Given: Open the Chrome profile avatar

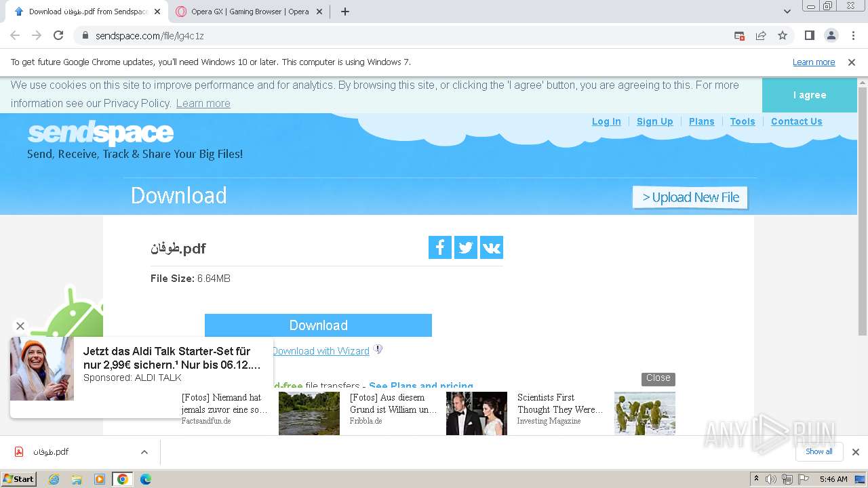Looking at the screenshot, I should click(831, 35).
